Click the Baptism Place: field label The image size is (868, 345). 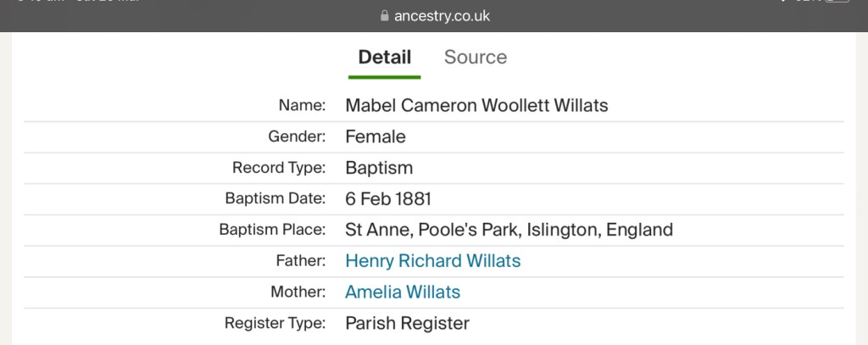pyautogui.click(x=272, y=230)
